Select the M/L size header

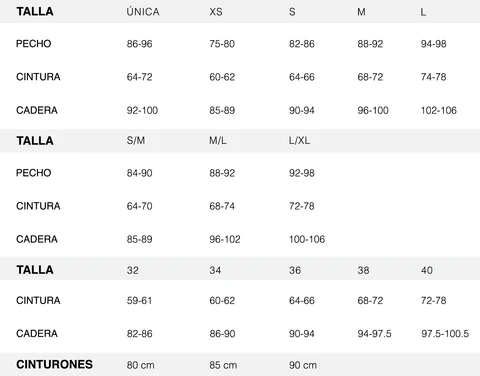(218, 140)
